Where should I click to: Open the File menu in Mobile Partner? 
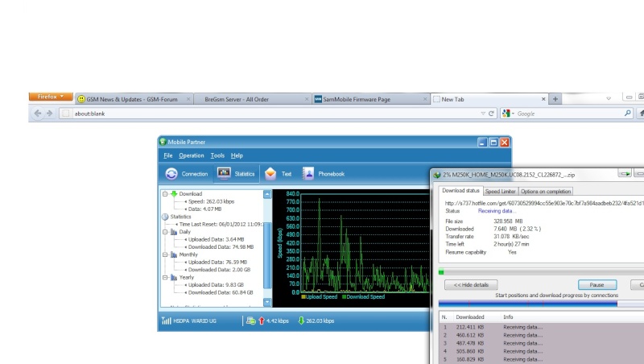168,155
